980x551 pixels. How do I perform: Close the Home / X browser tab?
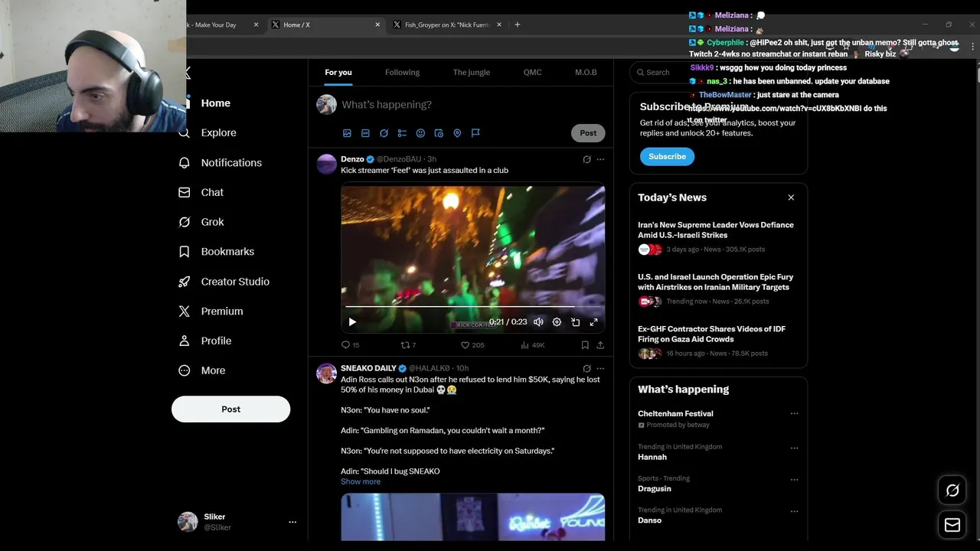[377, 24]
